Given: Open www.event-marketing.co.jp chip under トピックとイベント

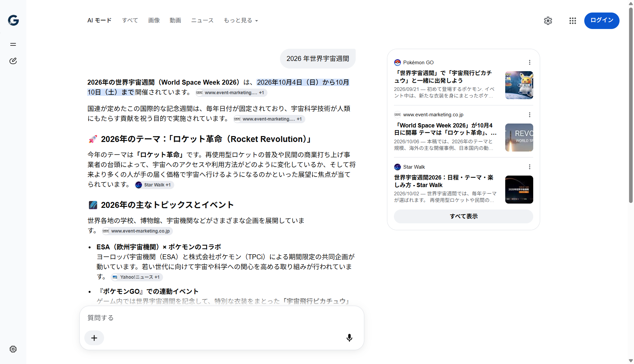Looking at the screenshot, I should 137,231.
